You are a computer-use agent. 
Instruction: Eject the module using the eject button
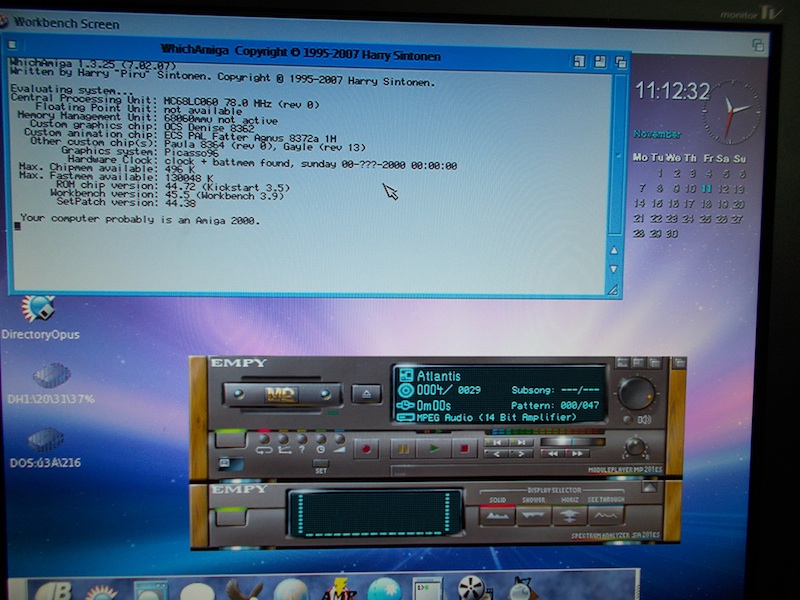(366, 394)
